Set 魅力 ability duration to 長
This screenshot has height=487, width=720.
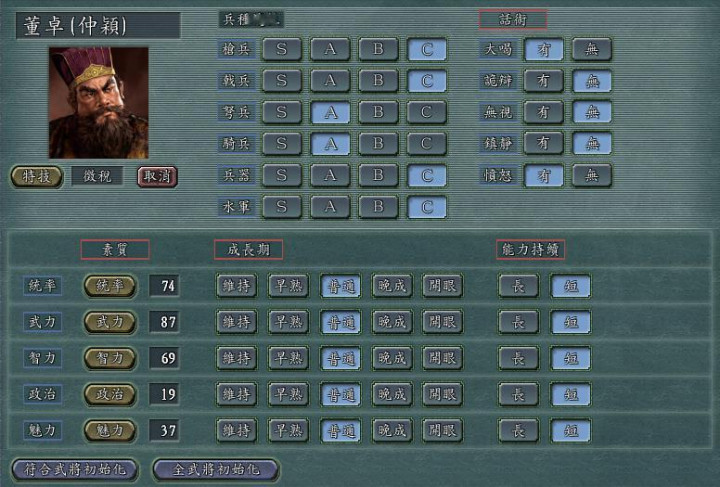[x=518, y=431]
